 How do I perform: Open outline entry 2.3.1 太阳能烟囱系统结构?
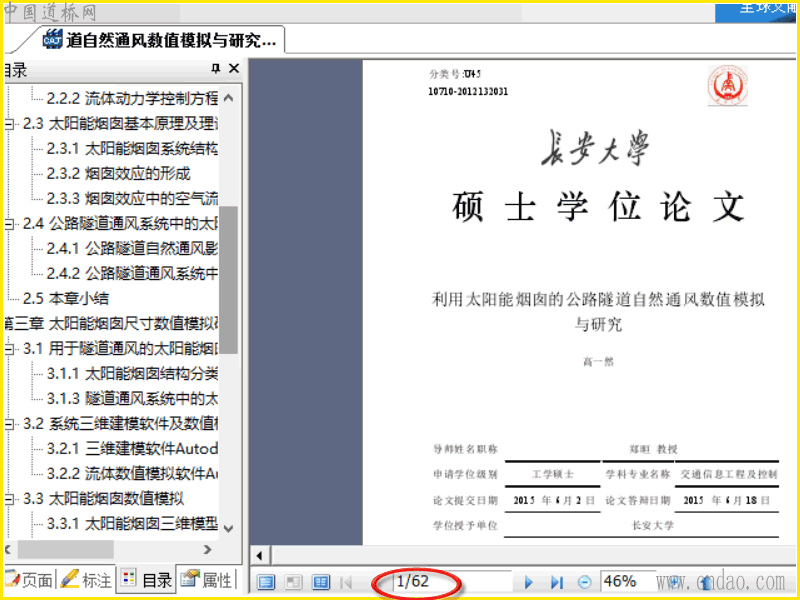132,148
